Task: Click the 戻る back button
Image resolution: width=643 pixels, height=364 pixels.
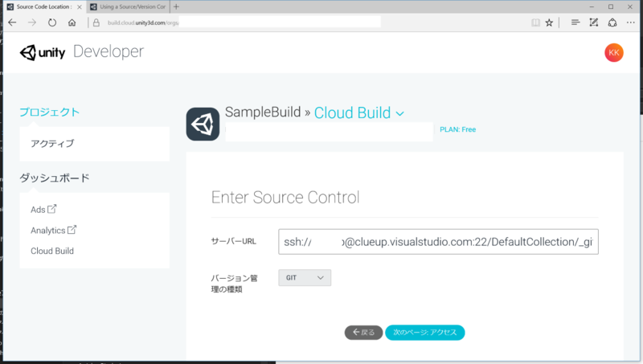Action: [363, 333]
